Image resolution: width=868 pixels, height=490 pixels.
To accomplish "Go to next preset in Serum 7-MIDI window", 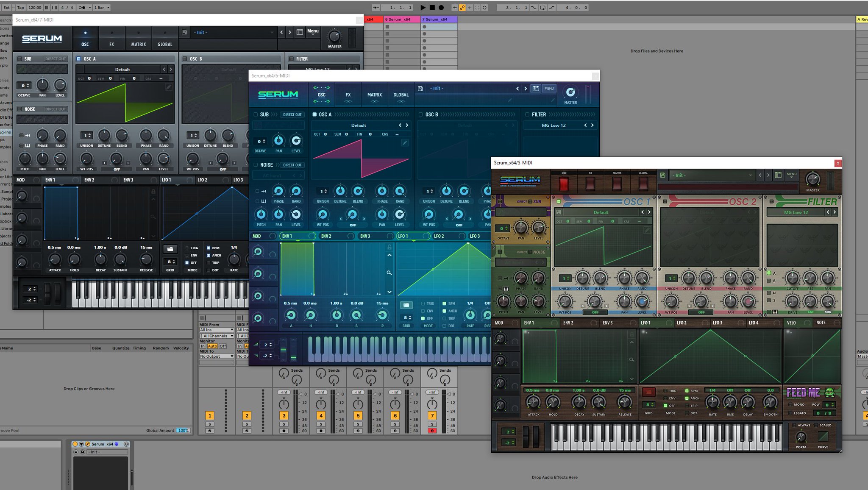I will pyautogui.click(x=290, y=32).
